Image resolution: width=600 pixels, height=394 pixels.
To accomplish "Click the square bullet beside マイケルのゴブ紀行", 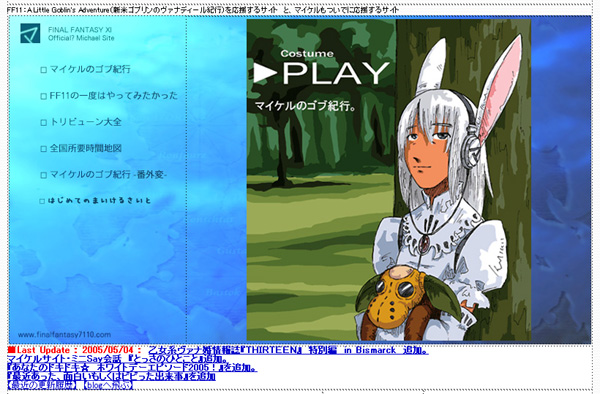I will [43, 70].
